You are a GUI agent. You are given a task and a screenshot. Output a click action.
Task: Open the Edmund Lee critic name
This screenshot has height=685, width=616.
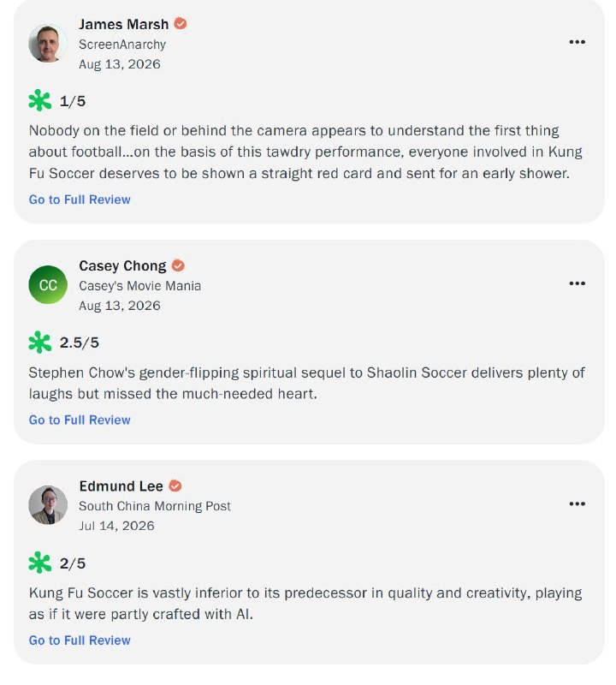(x=121, y=486)
